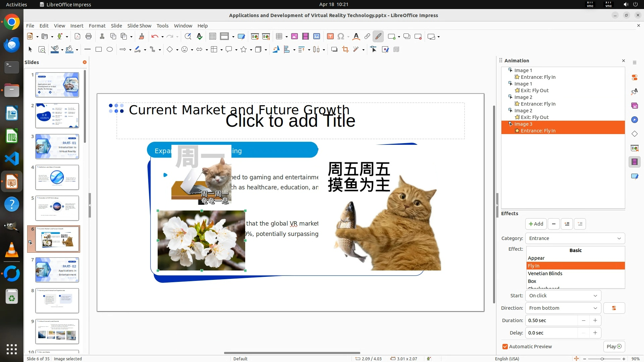Screen dimensions: 644x362
Task: Open the Slide Show menu
Action: [x=139, y=26]
